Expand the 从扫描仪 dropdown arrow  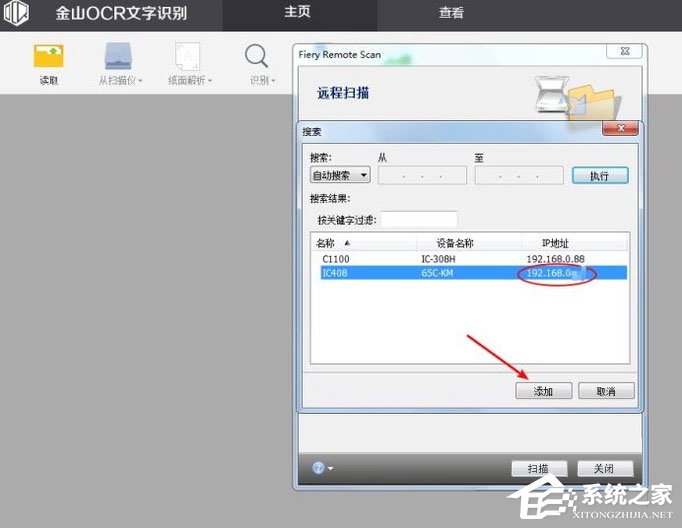(x=141, y=80)
